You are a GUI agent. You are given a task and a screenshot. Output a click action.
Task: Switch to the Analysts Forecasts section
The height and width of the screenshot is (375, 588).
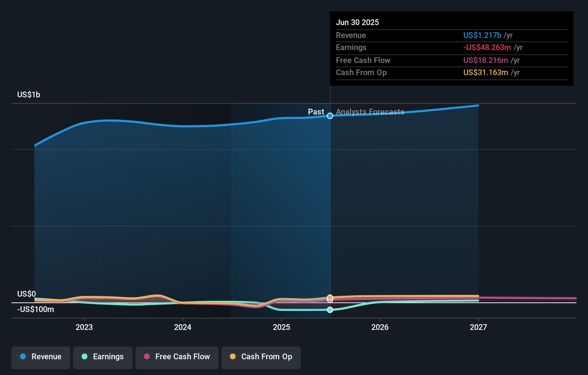[370, 112]
